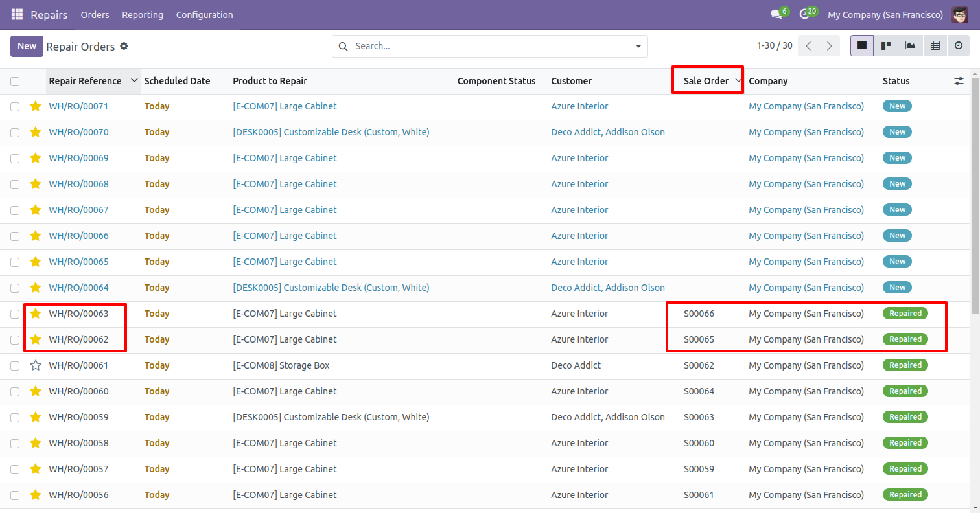Click inside the Search field

(486, 47)
